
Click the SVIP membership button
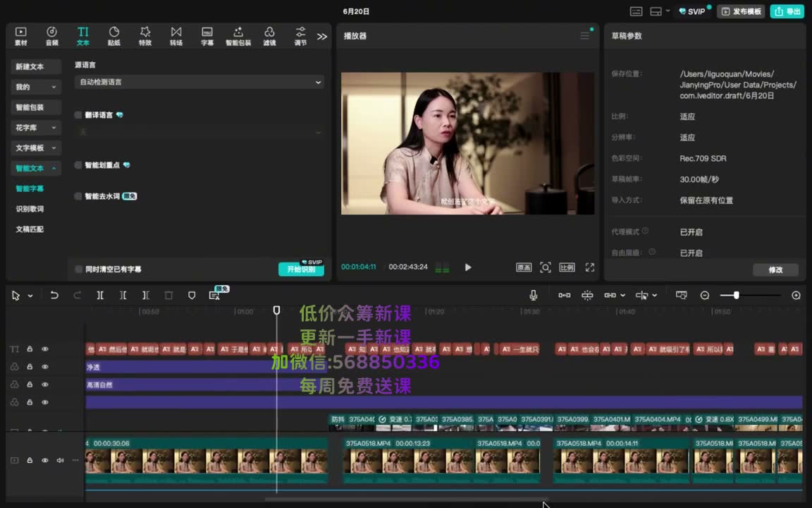(692, 11)
